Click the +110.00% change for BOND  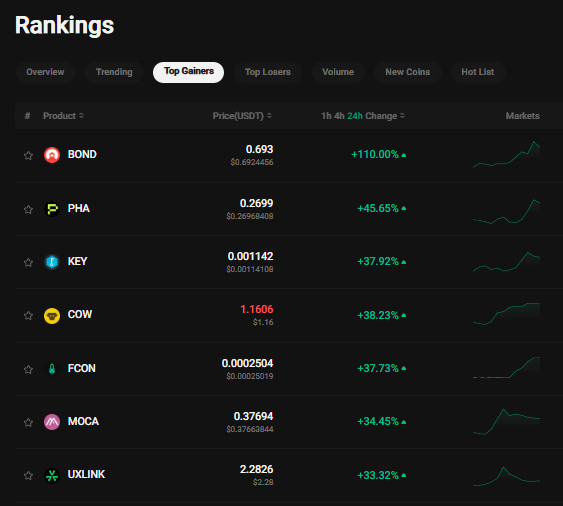click(375, 154)
